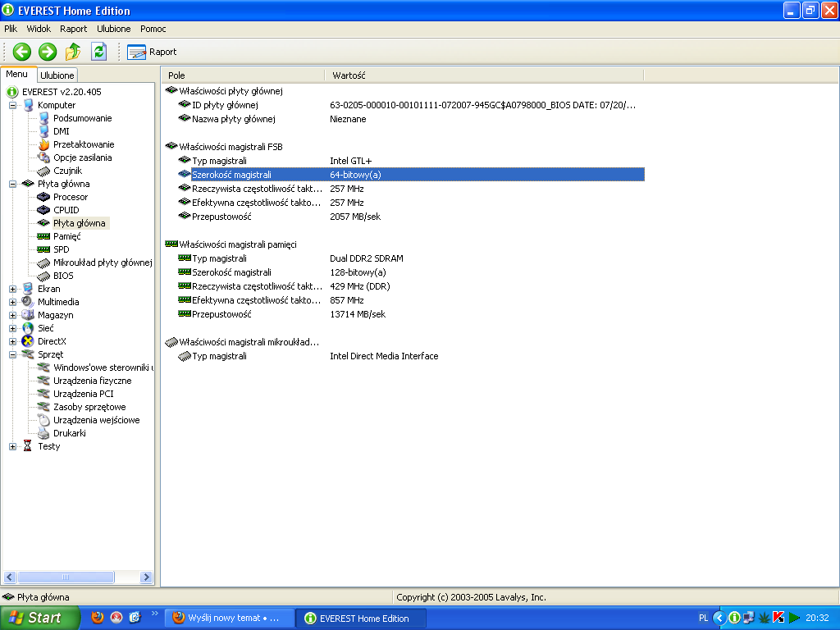Select Urządzenia PCI item
The width and height of the screenshot is (840, 630).
pos(83,394)
